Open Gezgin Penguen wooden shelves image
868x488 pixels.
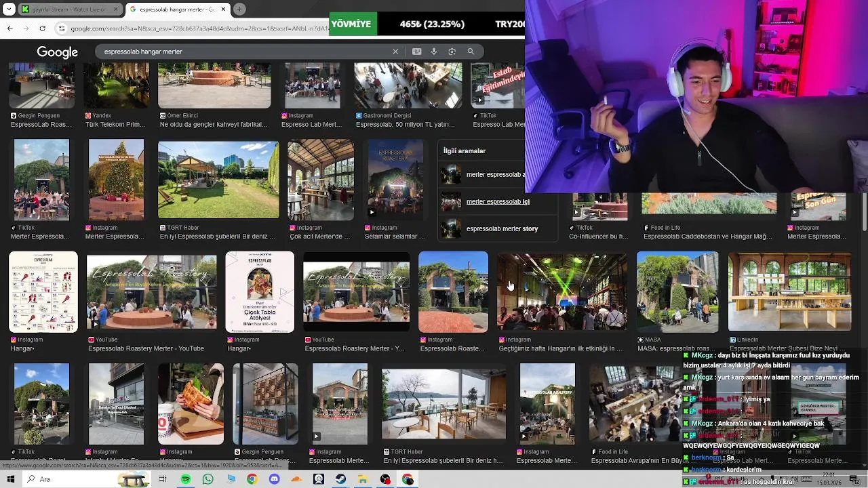(265, 404)
